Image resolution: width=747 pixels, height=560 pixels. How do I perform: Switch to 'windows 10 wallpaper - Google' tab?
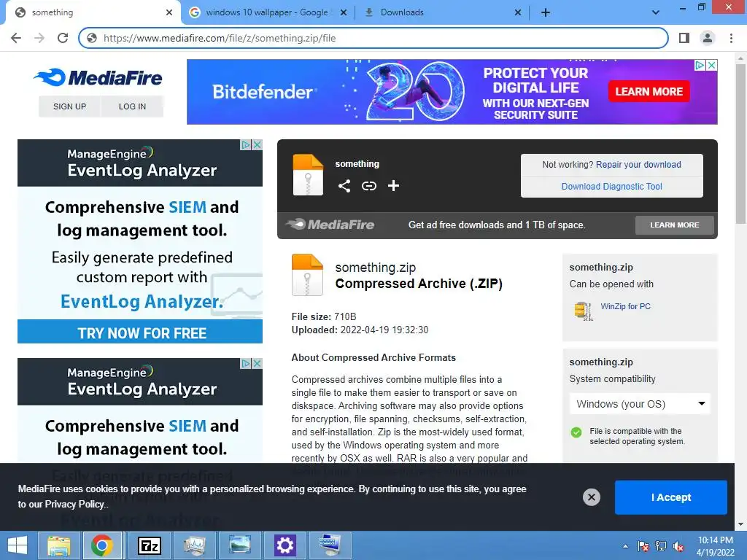point(267,12)
